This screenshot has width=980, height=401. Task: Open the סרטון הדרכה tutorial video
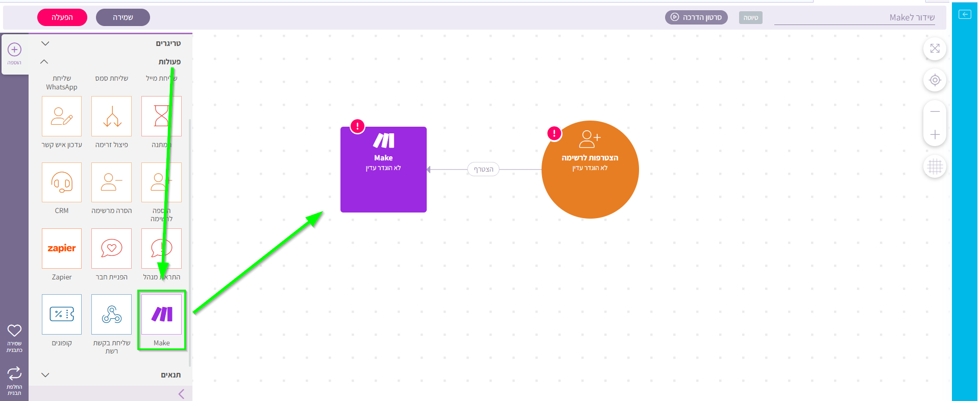tap(696, 17)
